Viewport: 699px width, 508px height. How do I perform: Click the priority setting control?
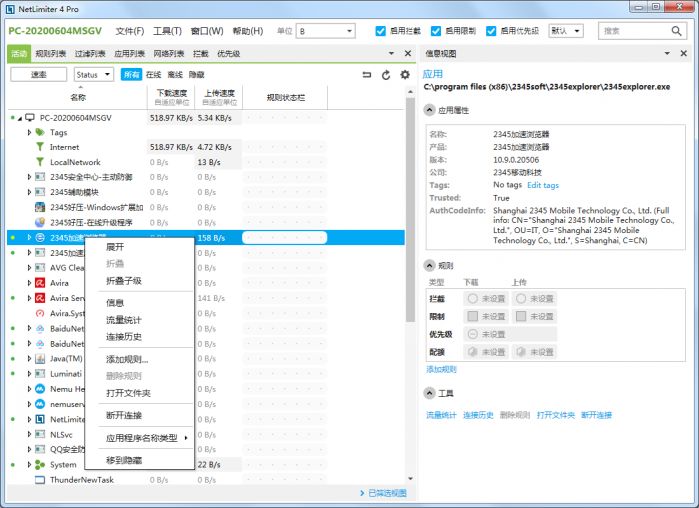point(510,334)
